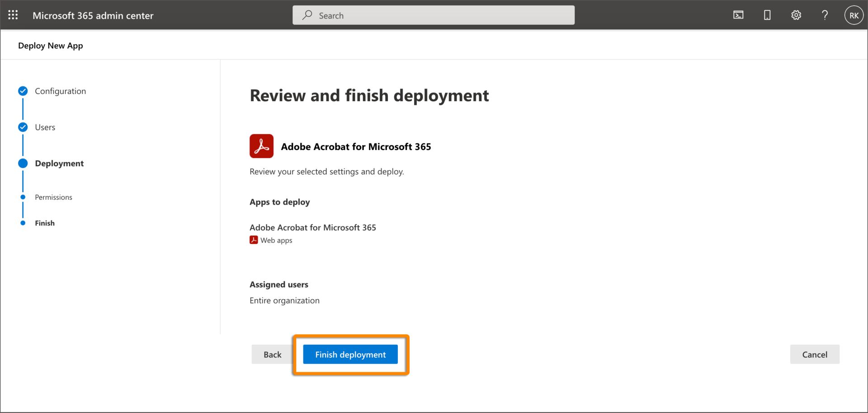868x413 pixels.
Task: Open the Cloud Shell terminal icon
Action: 738,15
